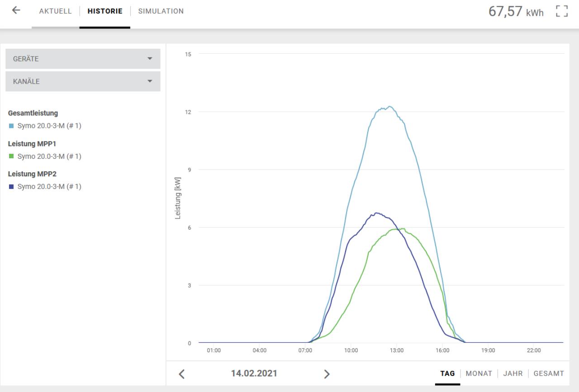This screenshot has height=392, width=579.
Task: Select the TAG time range
Action: (448, 373)
